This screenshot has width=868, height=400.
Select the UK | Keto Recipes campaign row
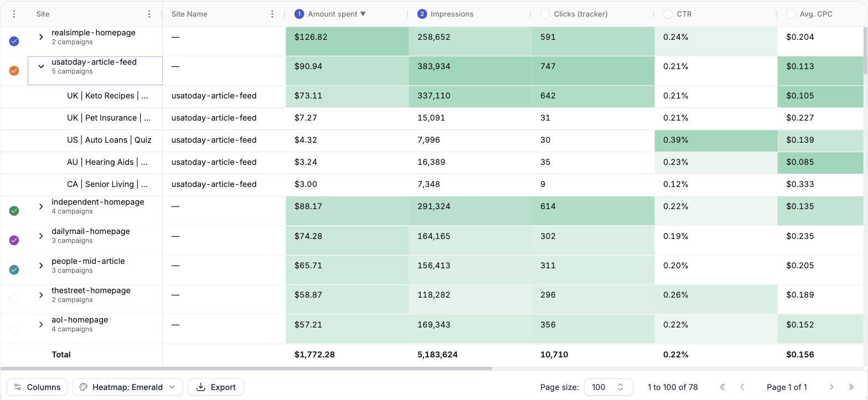point(432,96)
